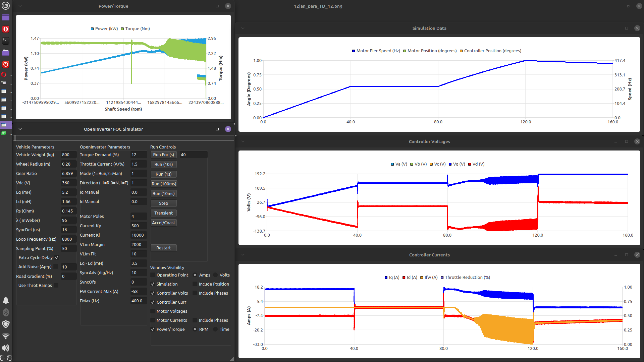Click the Torque Demand value field
Screen dimensions: 644x362
[x=138, y=155]
